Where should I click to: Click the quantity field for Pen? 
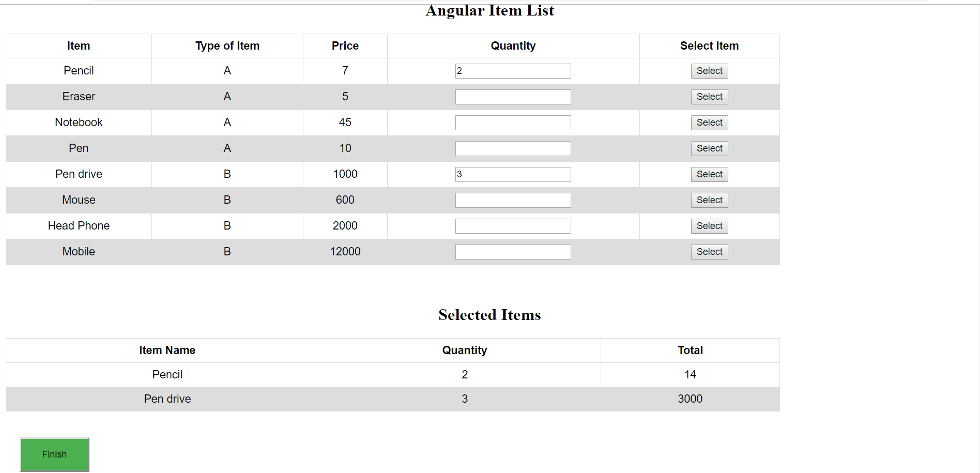tap(513, 148)
